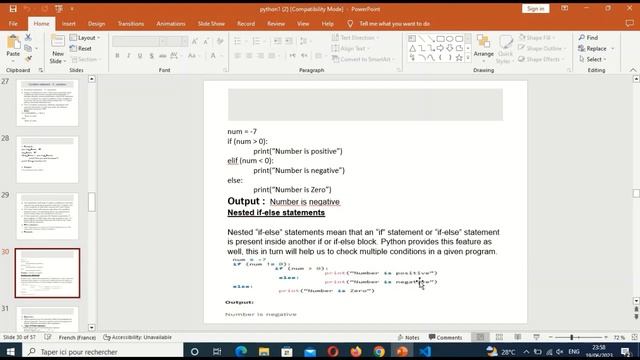This screenshot has height=360, width=640.
Task: Expand the Layout dropdown
Action: [x=85, y=38]
